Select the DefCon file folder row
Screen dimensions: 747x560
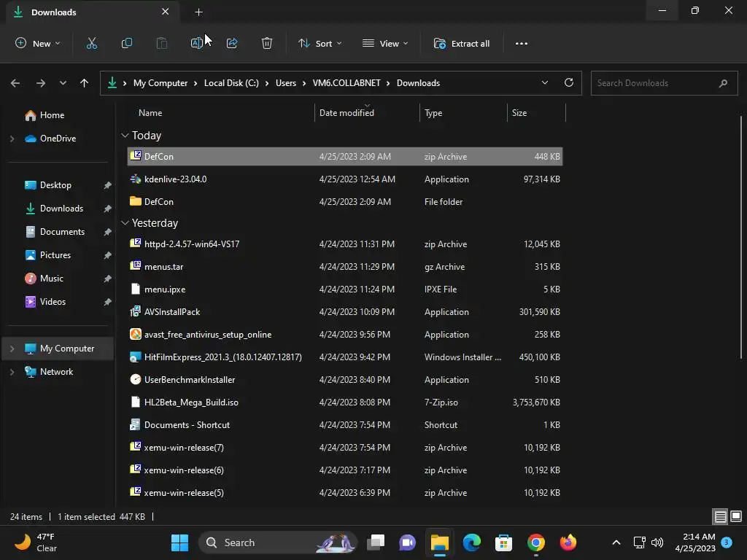pyautogui.click(x=345, y=202)
